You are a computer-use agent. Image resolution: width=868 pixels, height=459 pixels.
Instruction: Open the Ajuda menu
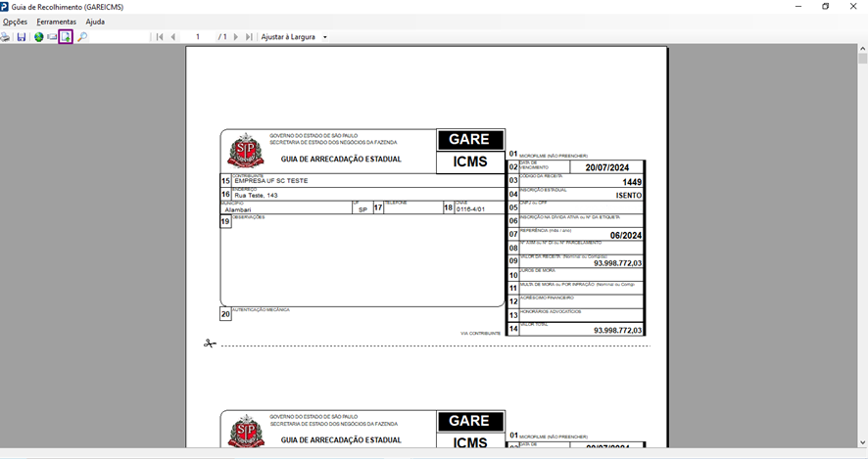(95, 23)
